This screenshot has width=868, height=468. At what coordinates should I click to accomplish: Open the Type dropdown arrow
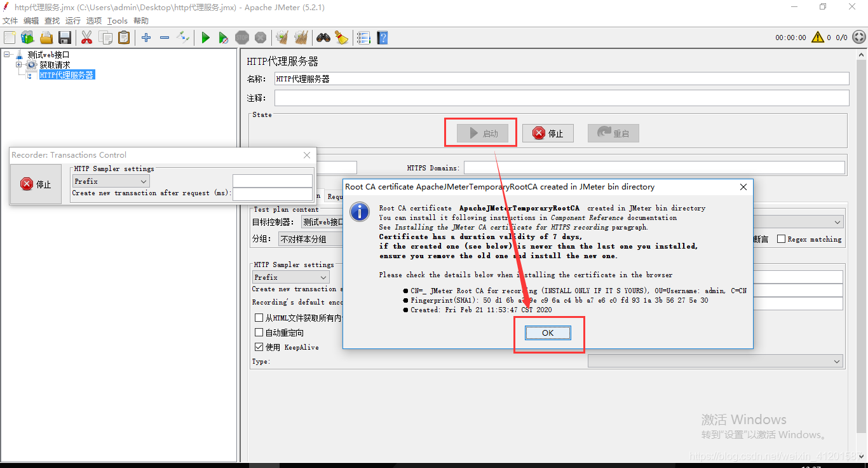(x=837, y=361)
